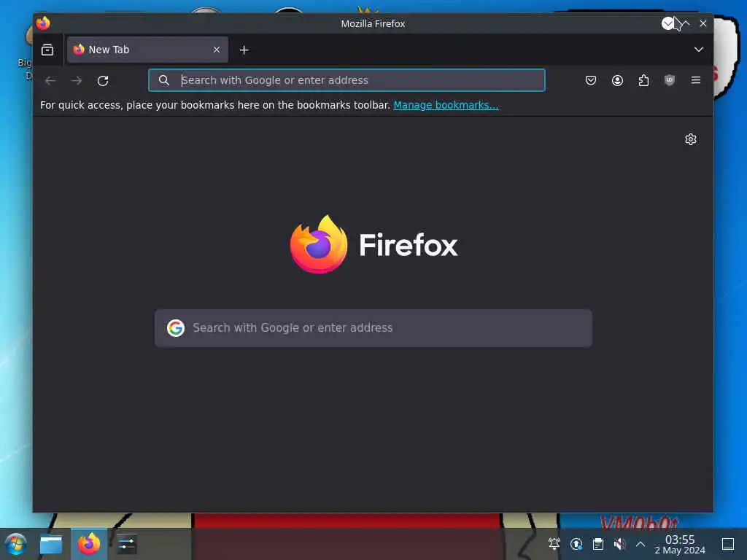The height and width of the screenshot is (560, 747).
Task: Expand the list all tabs chevron
Action: point(698,50)
